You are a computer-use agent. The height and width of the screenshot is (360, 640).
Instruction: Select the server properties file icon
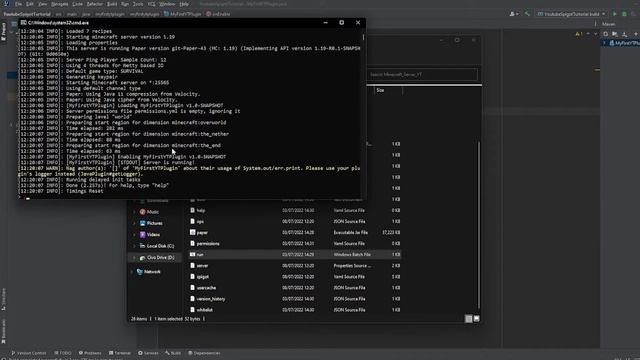tap(192, 265)
